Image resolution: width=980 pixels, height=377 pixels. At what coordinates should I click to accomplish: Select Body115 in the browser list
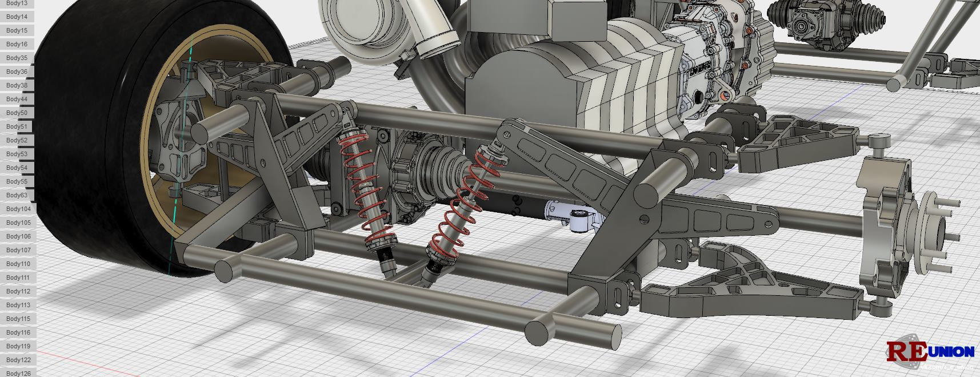point(18,319)
